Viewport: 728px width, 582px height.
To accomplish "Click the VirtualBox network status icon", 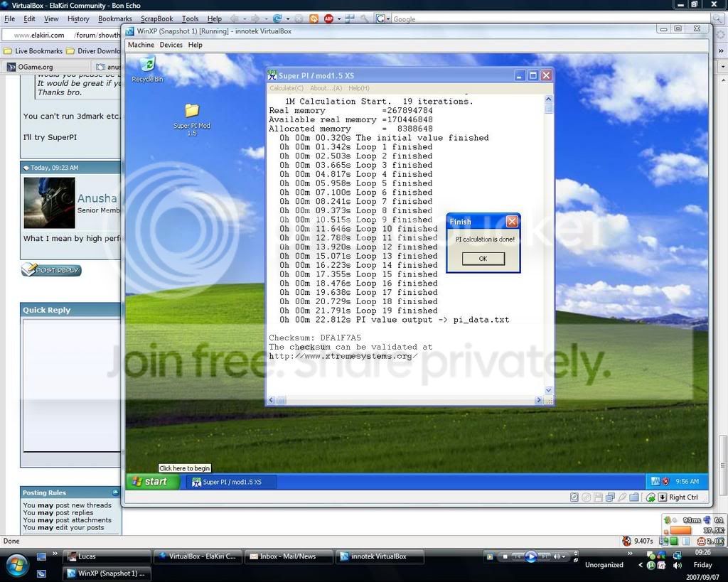I will (x=610, y=497).
